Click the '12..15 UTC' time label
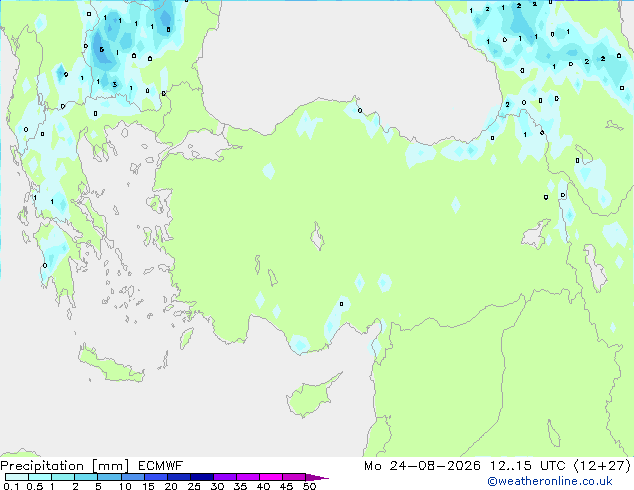Screen dimensions: 634x490 (x=527, y=466)
